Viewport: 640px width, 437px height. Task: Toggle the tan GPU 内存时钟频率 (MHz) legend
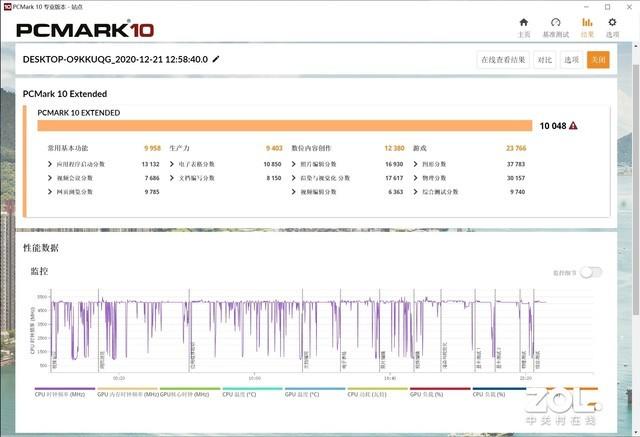[127, 392]
